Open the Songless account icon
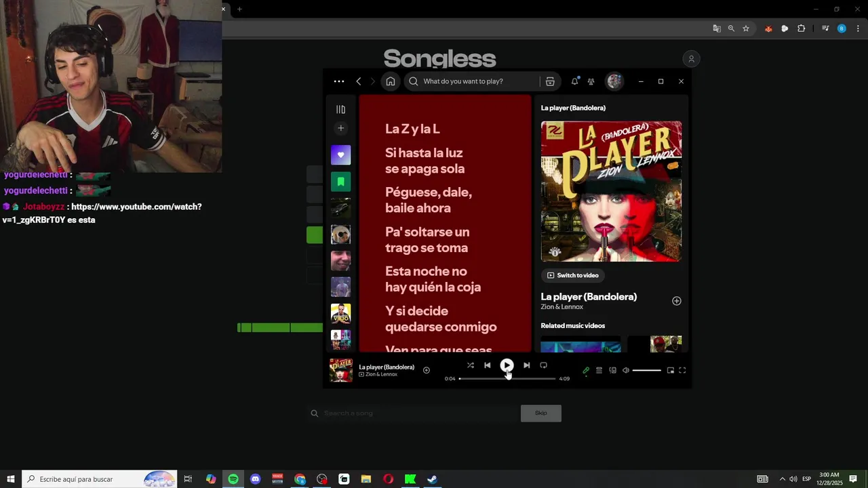868x488 pixels. point(691,59)
